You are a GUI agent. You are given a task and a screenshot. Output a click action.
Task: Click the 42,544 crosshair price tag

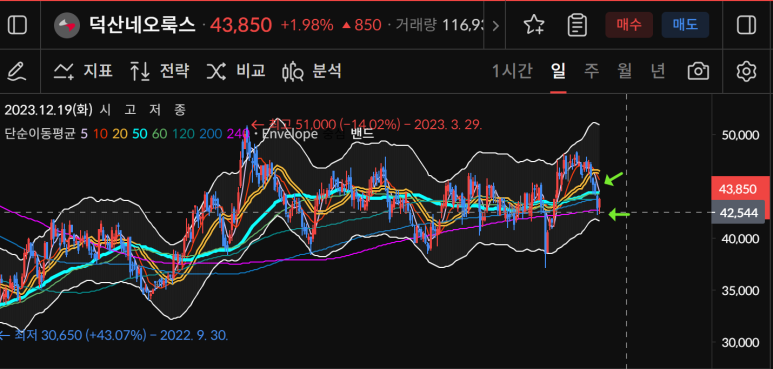738,213
